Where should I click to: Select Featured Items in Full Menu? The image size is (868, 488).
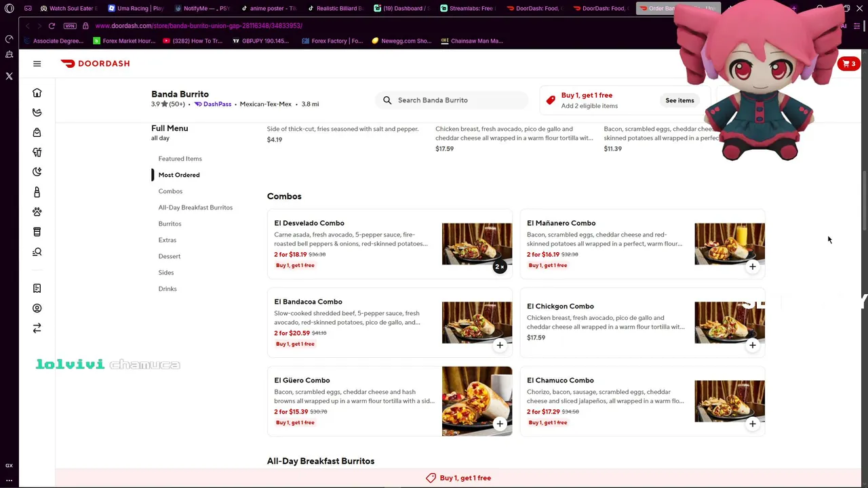(180, 159)
